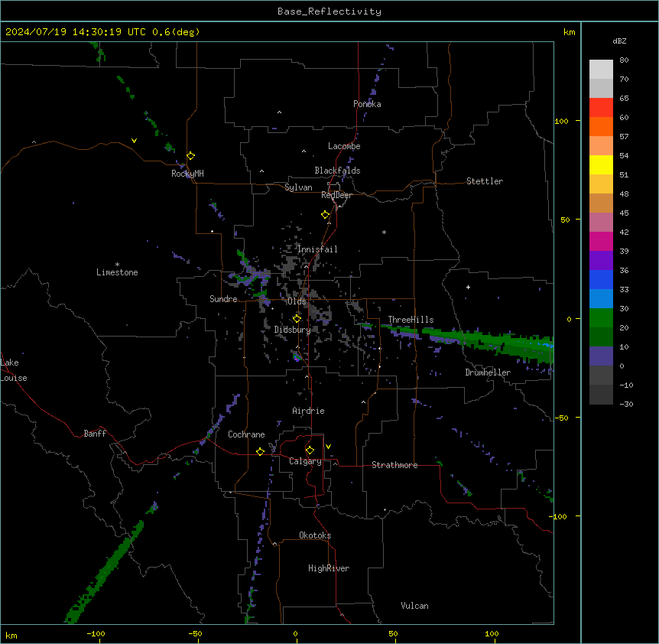Click the Sundre label

click(223, 299)
